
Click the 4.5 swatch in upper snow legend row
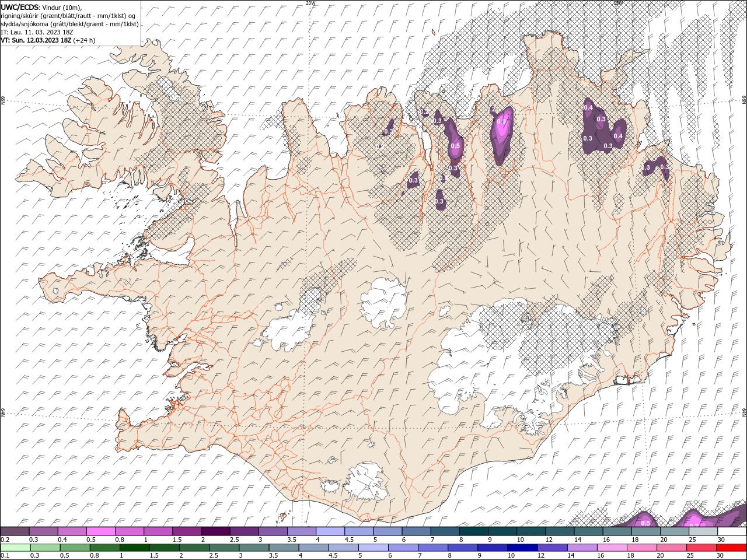click(359, 531)
